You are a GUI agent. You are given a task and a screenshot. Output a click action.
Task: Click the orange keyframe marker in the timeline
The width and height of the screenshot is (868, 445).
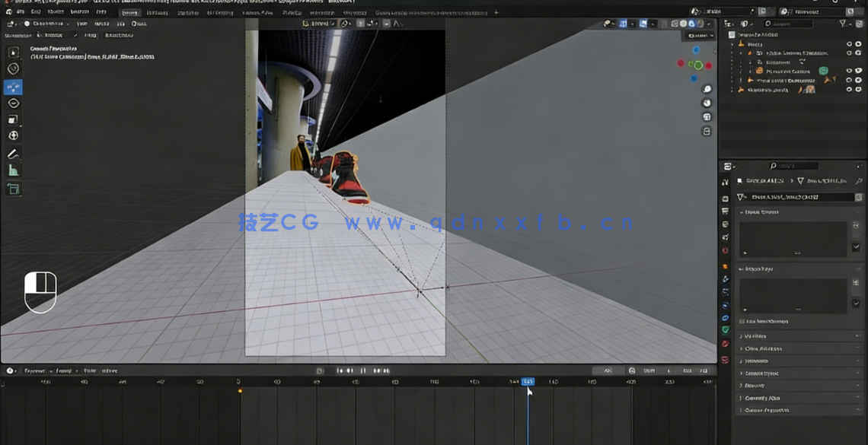pyautogui.click(x=240, y=390)
